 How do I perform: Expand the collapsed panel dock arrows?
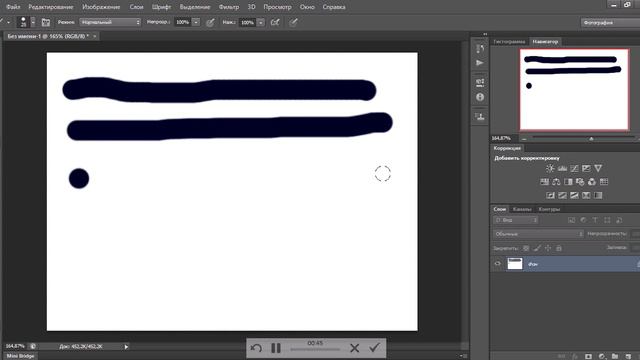[x=485, y=34]
